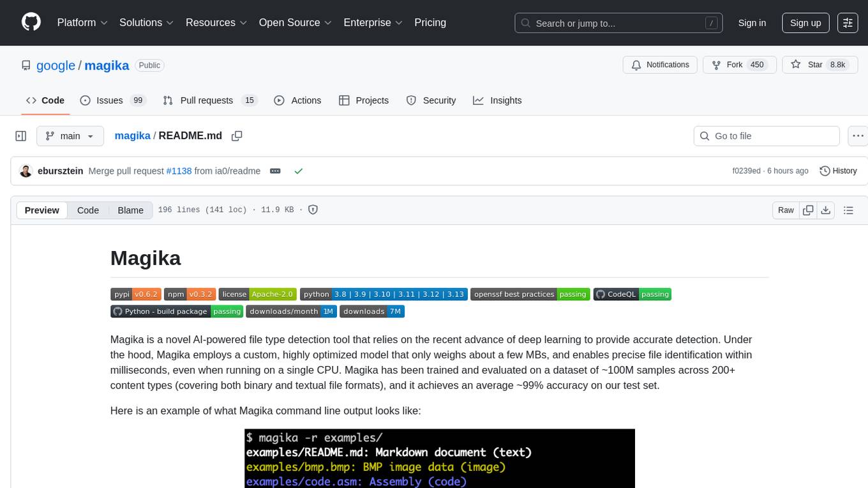Click the Python build package badge

point(177,312)
